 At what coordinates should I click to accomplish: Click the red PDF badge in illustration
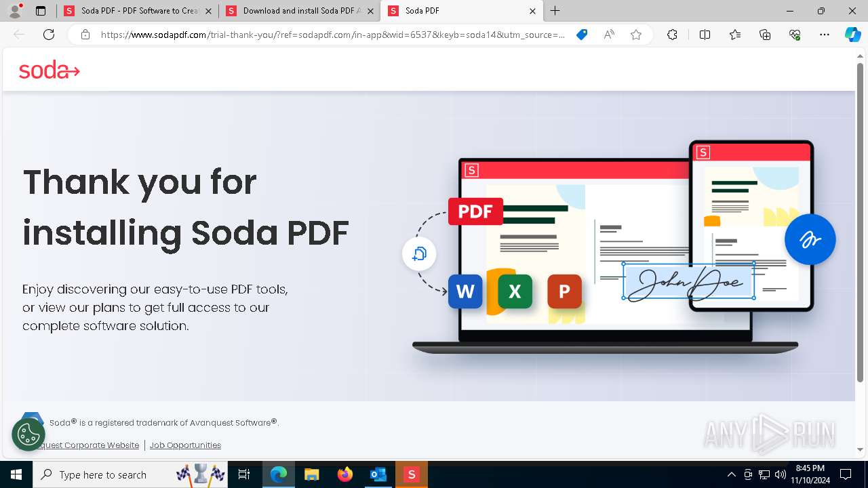(x=475, y=211)
